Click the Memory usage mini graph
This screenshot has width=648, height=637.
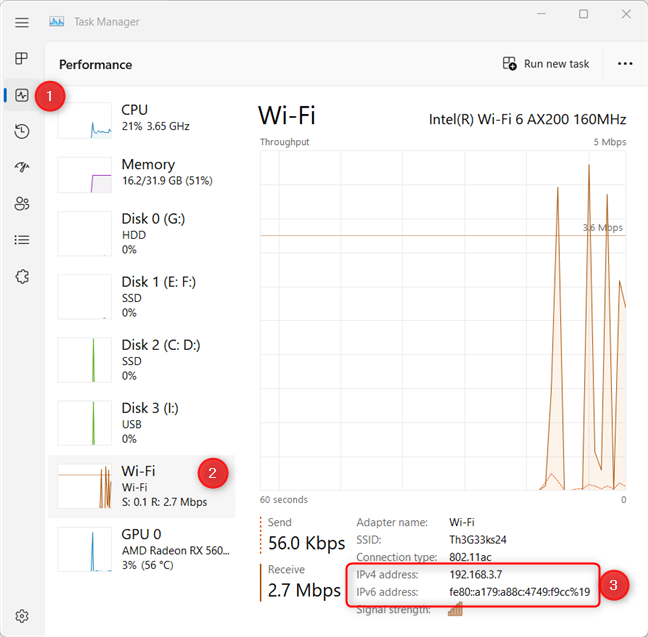[x=84, y=175]
